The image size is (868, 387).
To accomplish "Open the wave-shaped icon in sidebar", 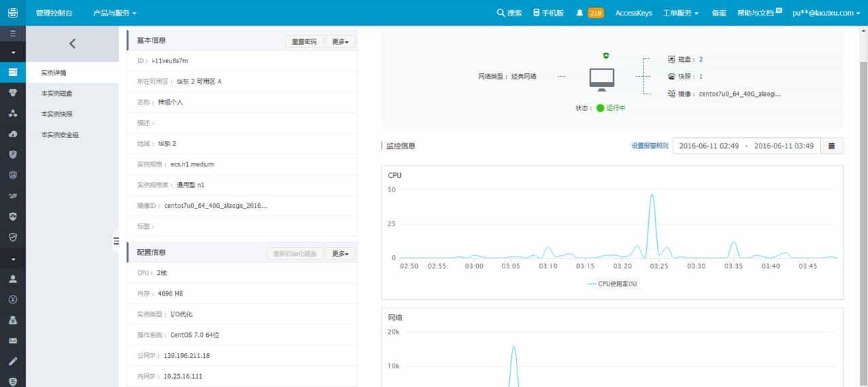I will pos(12,196).
